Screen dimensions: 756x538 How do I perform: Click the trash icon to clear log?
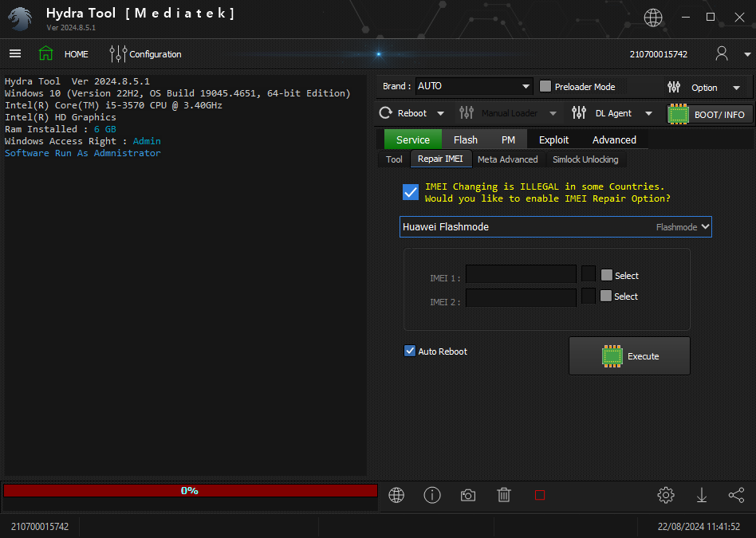pyautogui.click(x=504, y=495)
